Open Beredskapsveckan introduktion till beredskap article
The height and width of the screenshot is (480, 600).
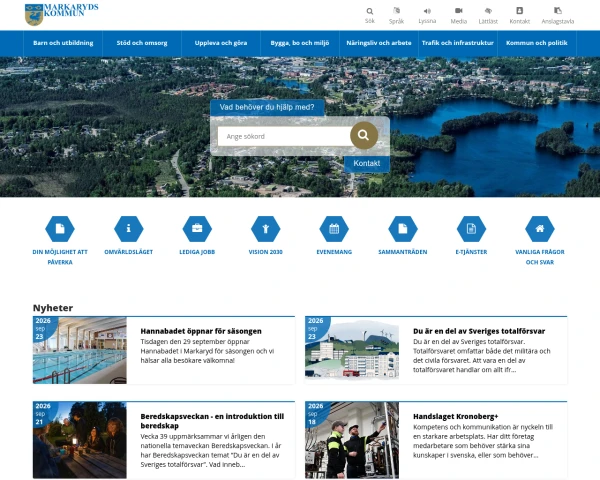(x=212, y=421)
